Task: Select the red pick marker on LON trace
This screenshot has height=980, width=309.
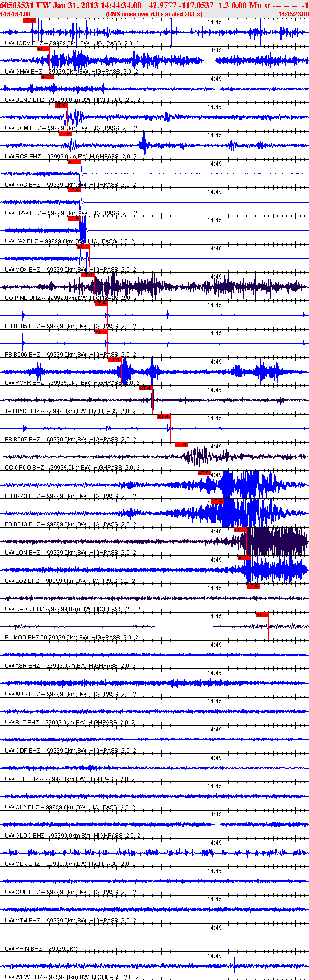Action: (x=240, y=530)
